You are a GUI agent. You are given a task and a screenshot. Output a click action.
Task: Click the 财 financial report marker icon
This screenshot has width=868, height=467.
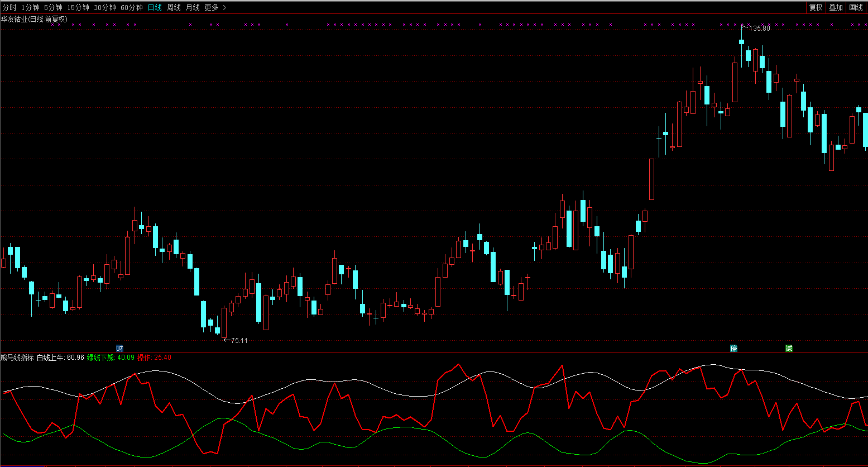coord(119,348)
